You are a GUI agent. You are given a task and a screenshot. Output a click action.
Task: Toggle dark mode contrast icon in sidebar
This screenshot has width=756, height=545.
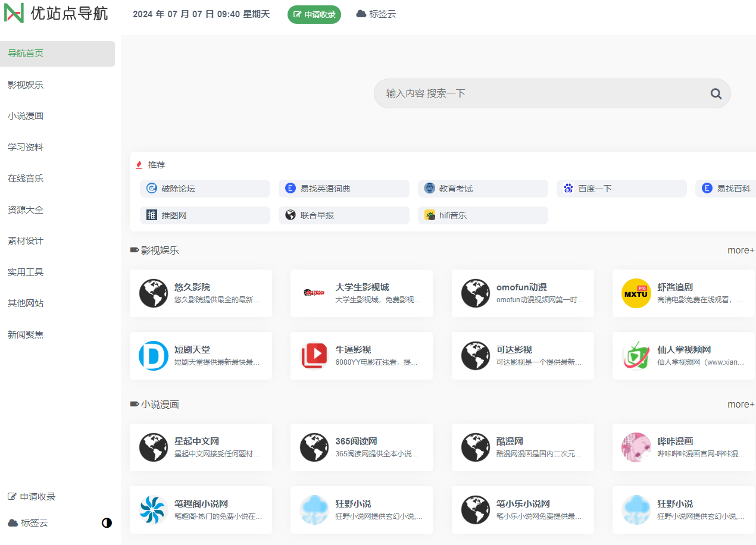(107, 523)
